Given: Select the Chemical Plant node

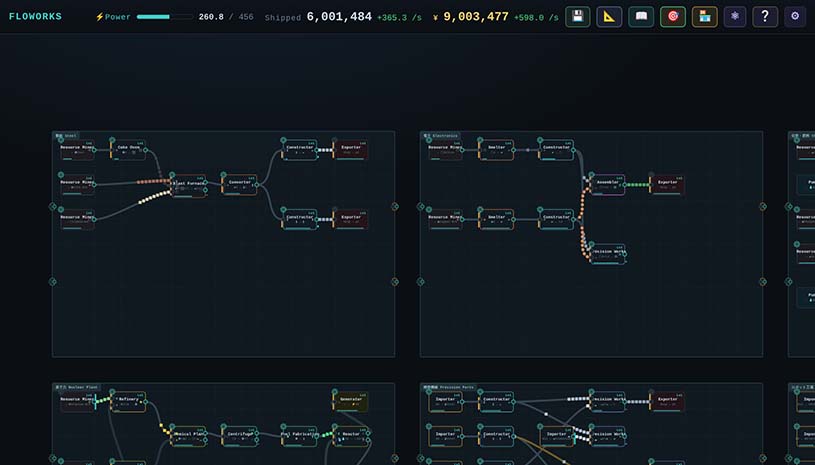Looking at the screenshot, I should coord(188,437).
